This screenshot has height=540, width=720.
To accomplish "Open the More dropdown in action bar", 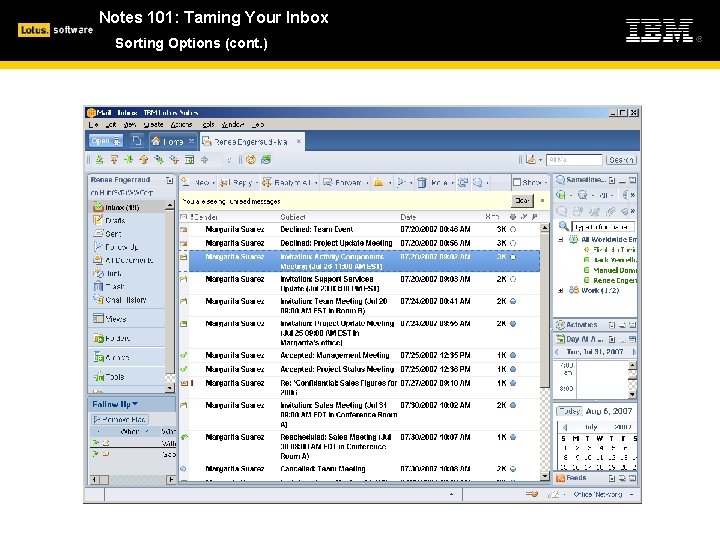I will point(442,183).
